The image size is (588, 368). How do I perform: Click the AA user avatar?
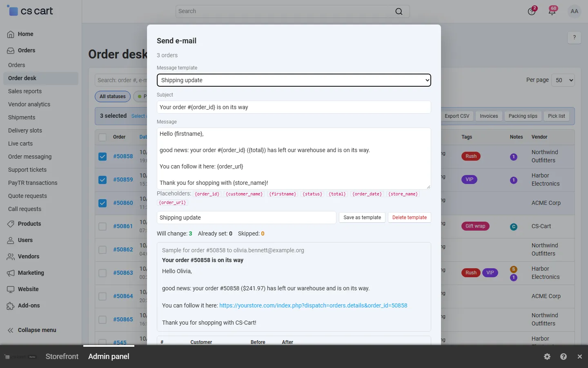coord(575,11)
